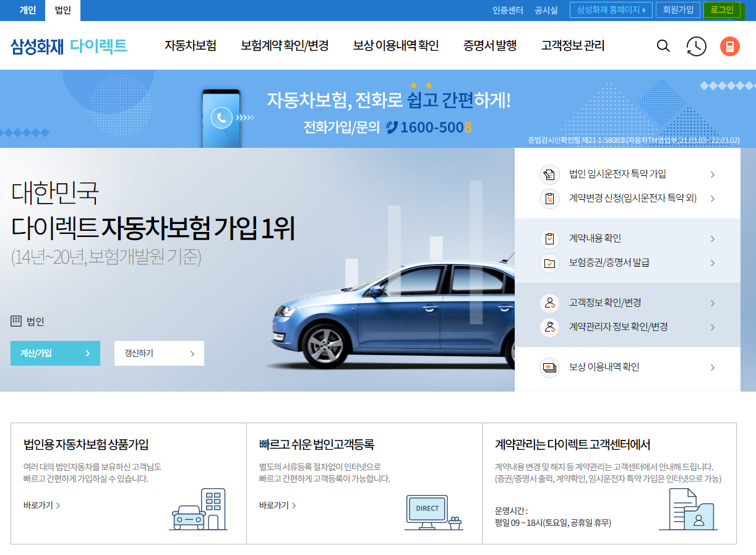Click the 삼성화재 다이렉트 logo
This screenshot has height=555, width=756.
coord(69,46)
